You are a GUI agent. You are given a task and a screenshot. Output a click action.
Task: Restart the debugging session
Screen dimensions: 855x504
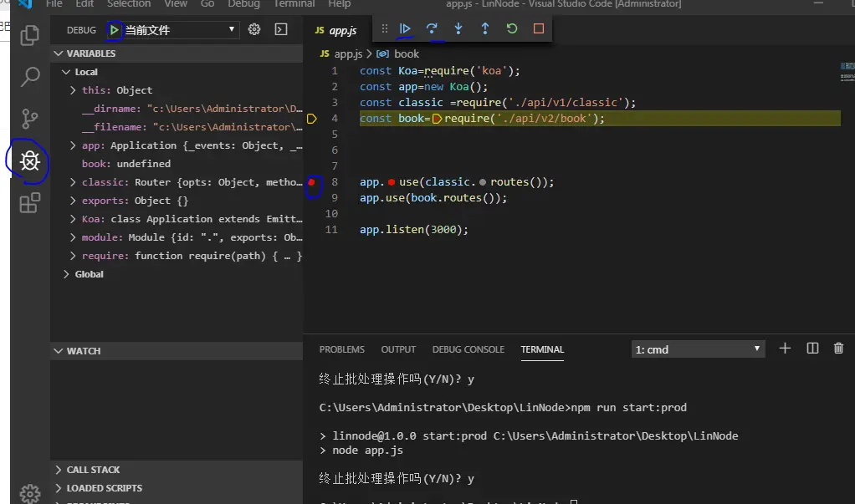(x=511, y=29)
